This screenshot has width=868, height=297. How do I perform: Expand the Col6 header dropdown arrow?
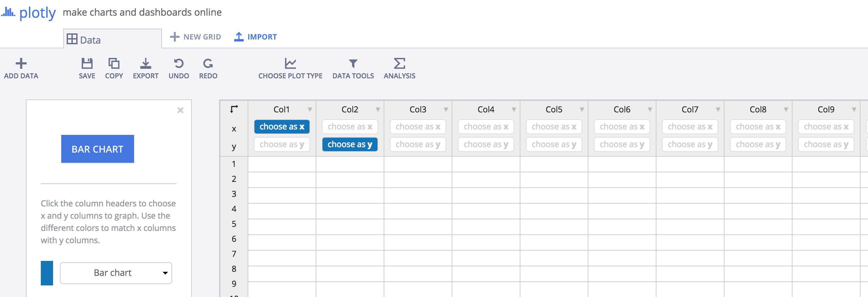[650, 109]
